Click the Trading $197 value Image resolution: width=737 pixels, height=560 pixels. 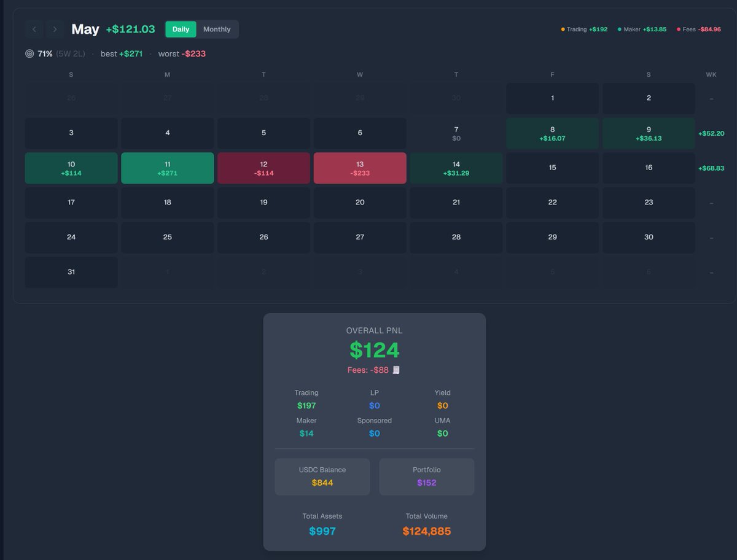tap(306, 406)
